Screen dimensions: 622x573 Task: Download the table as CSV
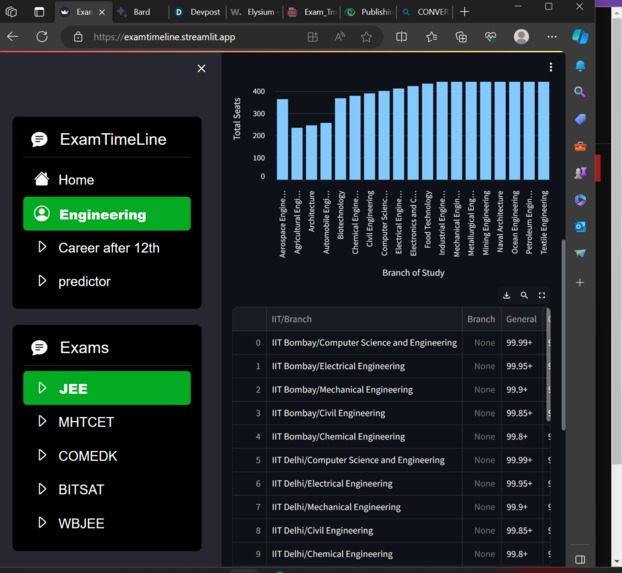click(507, 295)
